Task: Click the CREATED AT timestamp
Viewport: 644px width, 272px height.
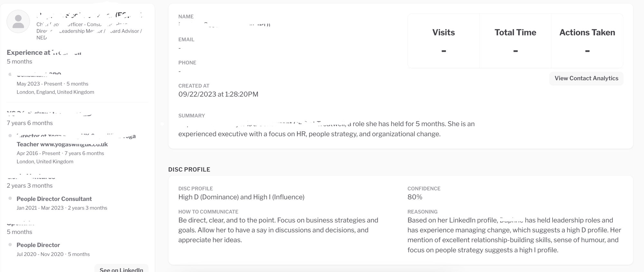Action: click(x=219, y=94)
